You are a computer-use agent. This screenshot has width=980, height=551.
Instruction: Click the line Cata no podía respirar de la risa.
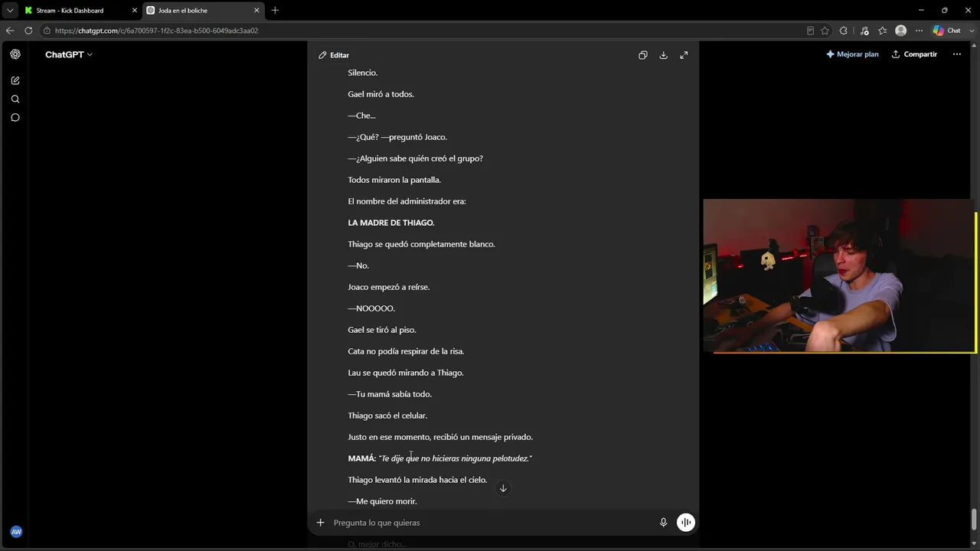pyautogui.click(x=406, y=351)
